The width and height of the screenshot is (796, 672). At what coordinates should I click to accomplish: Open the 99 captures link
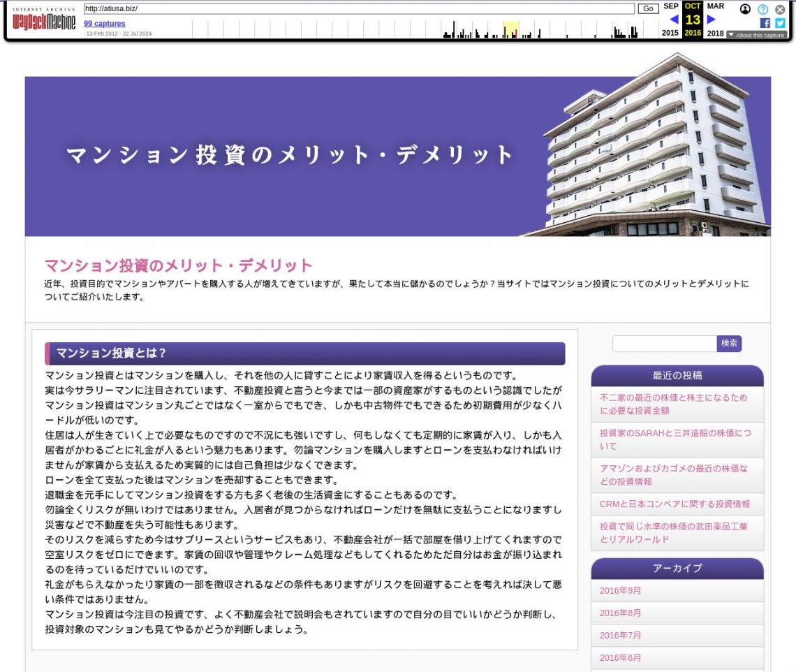tap(105, 24)
